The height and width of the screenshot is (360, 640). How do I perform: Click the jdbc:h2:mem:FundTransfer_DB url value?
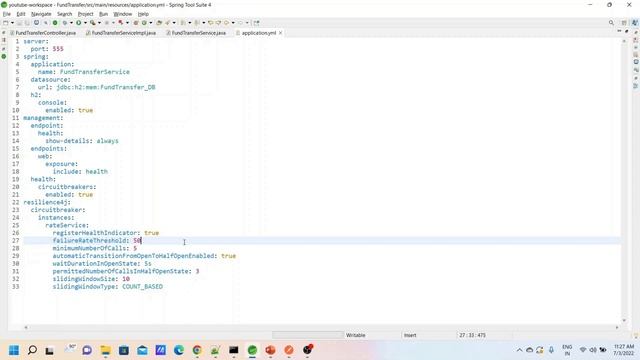[106, 87]
